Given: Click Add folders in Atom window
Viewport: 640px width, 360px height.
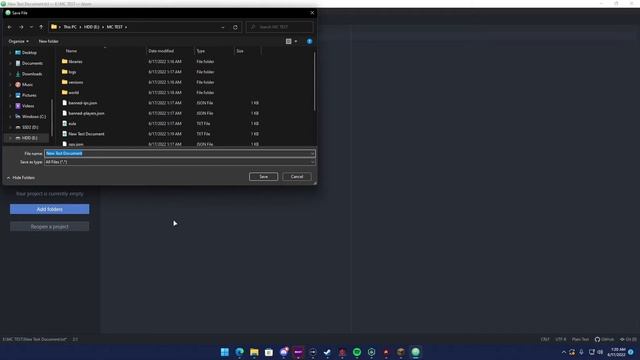Looking at the screenshot, I should click(x=49, y=209).
